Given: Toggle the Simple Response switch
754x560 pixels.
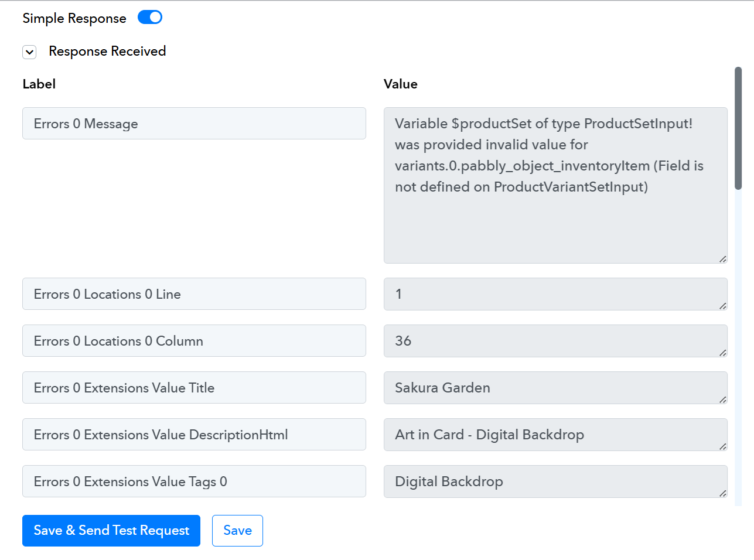Looking at the screenshot, I should (x=150, y=18).
